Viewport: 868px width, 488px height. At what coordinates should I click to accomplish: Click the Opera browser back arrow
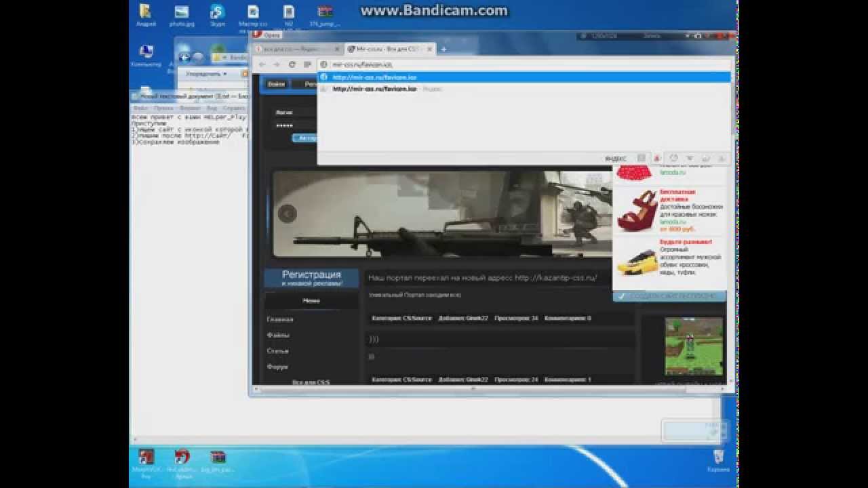tap(262, 64)
